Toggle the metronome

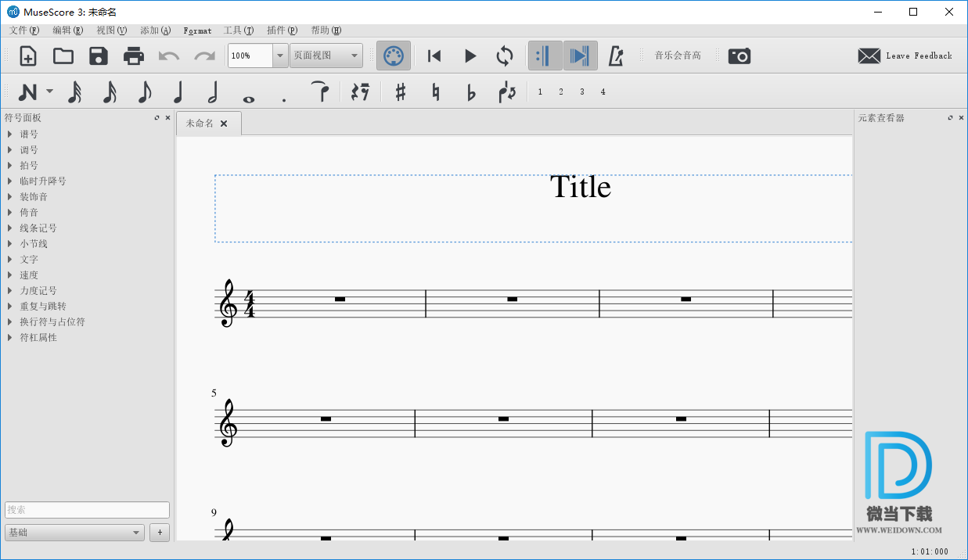pos(616,56)
